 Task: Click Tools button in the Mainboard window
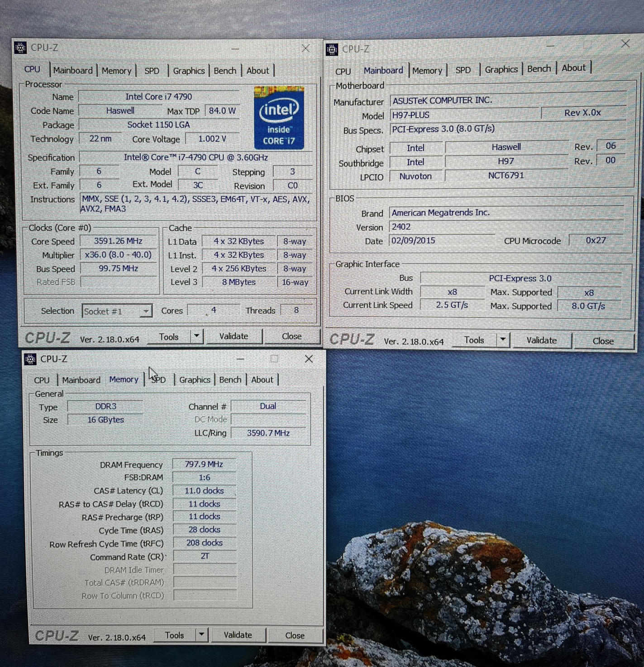coord(474,340)
